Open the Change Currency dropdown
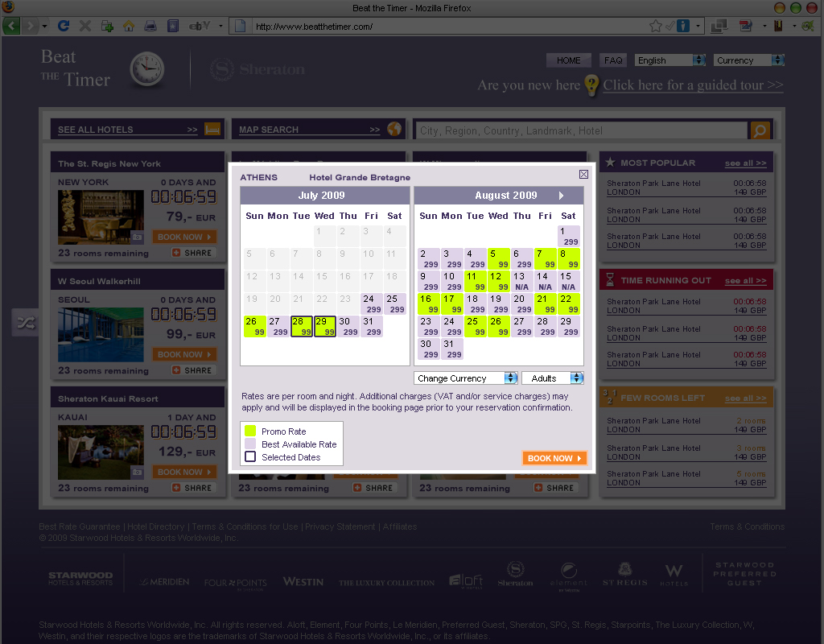 click(466, 378)
